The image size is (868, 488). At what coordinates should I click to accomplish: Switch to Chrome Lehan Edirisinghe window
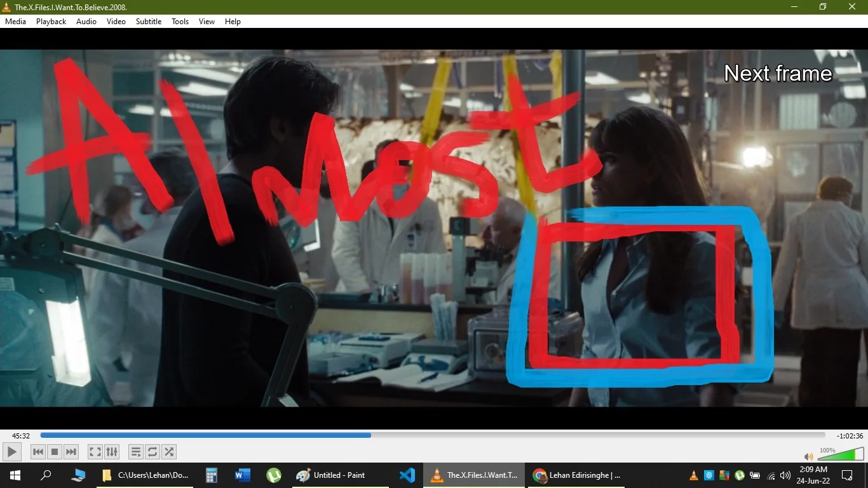pos(577,475)
